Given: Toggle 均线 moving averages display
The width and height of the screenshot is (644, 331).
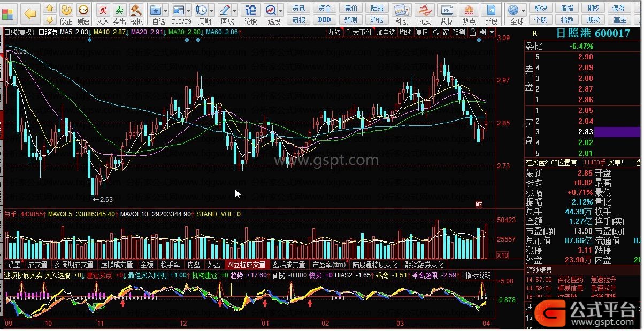Looking at the screenshot, I should pos(406,32).
